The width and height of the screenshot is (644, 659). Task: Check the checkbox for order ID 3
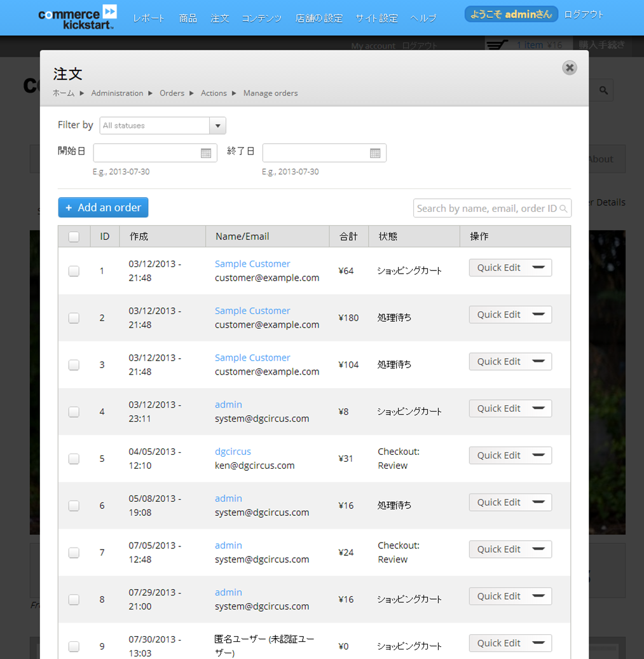click(74, 364)
